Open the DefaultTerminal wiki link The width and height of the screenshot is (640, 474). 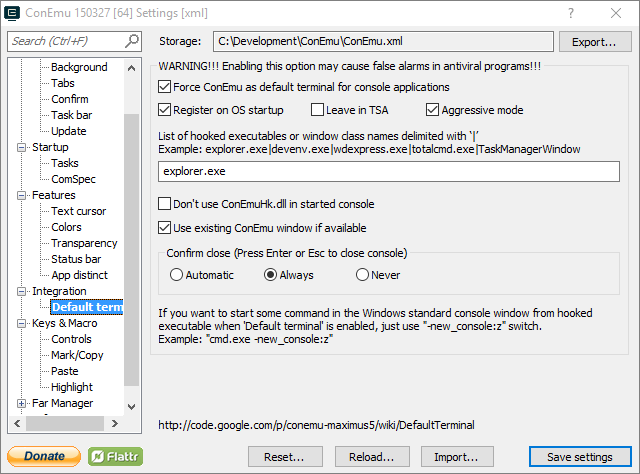(x=316, y=425)
